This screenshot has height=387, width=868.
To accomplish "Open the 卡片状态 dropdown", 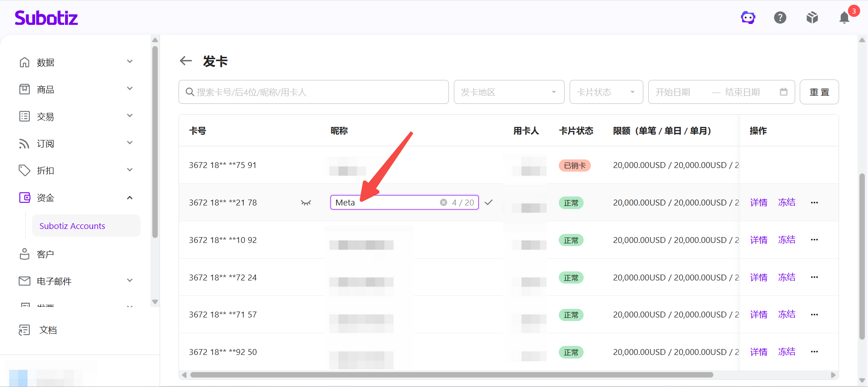I will coord(606,92).
